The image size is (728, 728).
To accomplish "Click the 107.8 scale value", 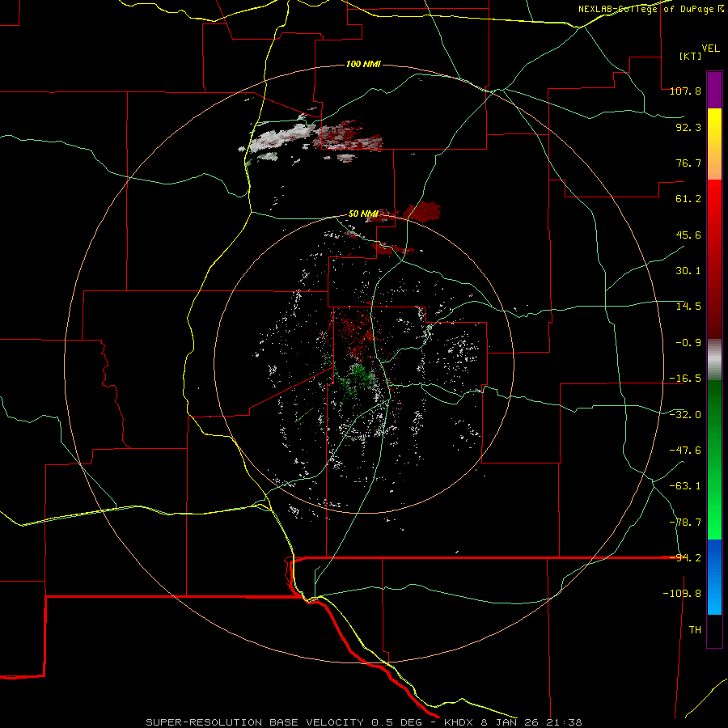I will click(685, 91).
